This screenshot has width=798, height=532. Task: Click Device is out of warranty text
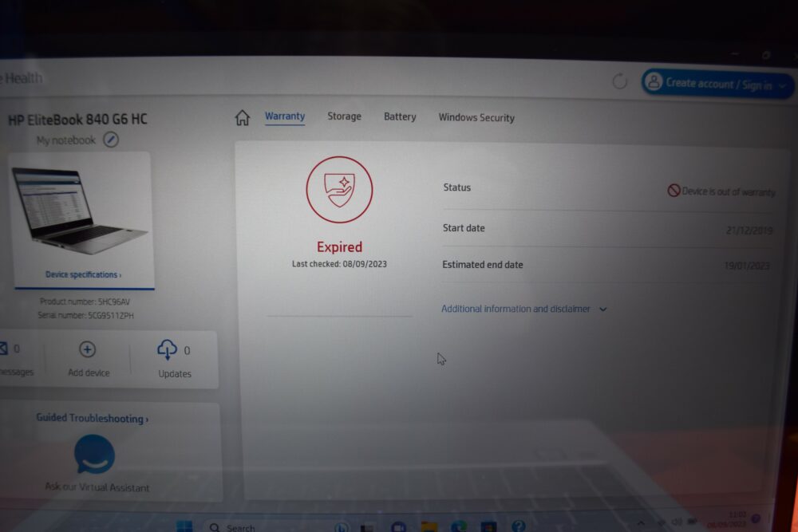pyautogui.click(x=729, y=191)
